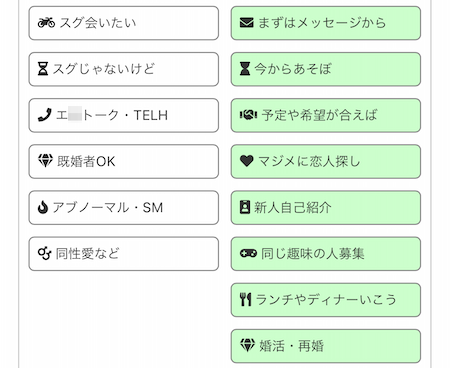The width and height of the screenshot is (450, 368).
Task: Click the hourglass icon on スグじゃないけど
Action: point(43,69)
